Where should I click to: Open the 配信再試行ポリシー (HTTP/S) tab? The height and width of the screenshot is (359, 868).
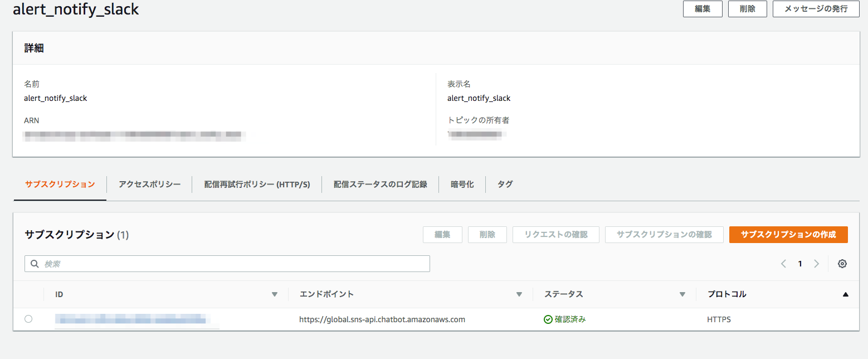point(257,184)
